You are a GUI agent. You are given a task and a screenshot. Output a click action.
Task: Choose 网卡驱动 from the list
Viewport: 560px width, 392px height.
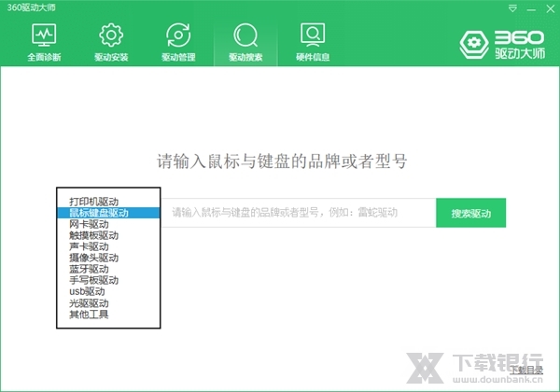point(108,224)
